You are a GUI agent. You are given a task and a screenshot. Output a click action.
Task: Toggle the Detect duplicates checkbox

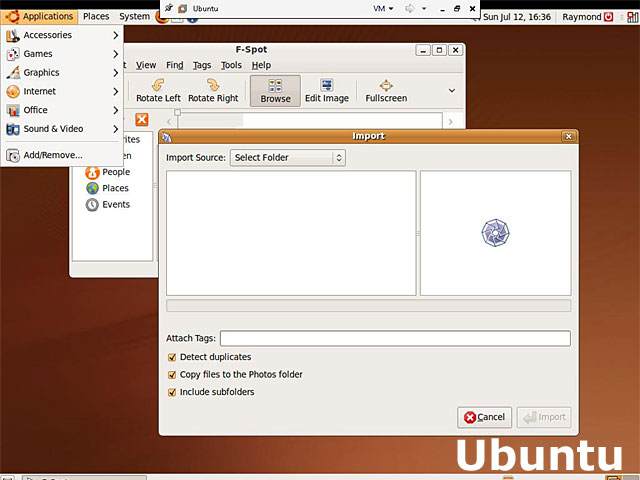coord(172,357)
